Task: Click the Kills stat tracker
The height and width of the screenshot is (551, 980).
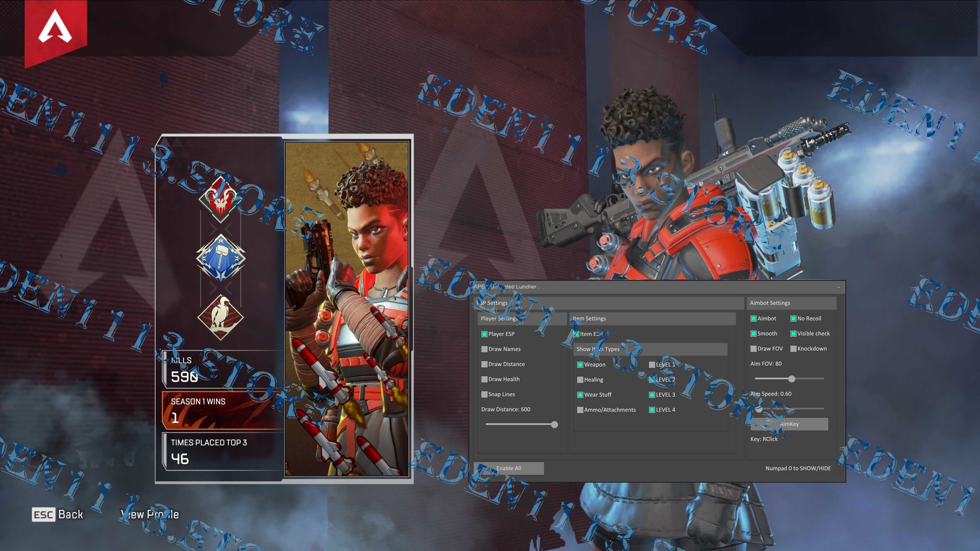Action: pos(222,369)
